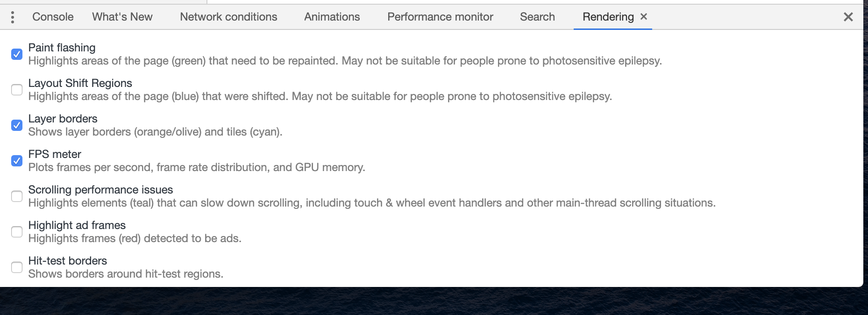This screenshot has width=868, height=315.
Task: Click the Paint flashing label text
Action: pos(62,48)
